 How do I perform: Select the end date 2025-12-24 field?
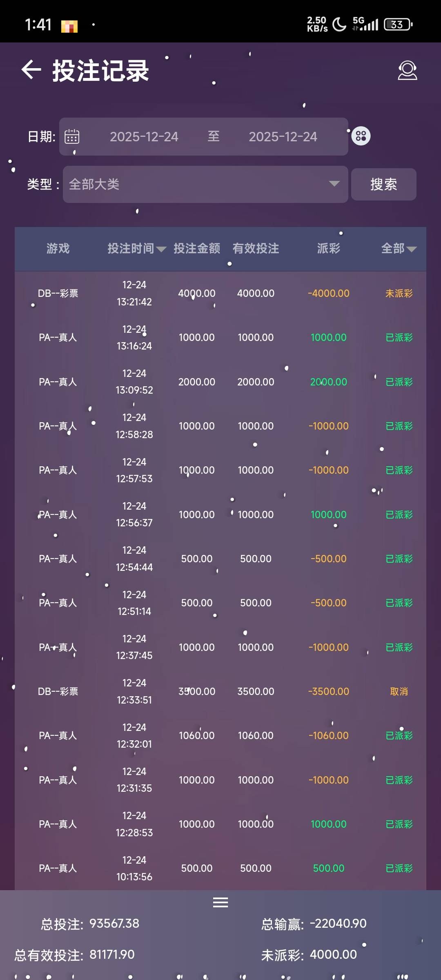point(283,136)
